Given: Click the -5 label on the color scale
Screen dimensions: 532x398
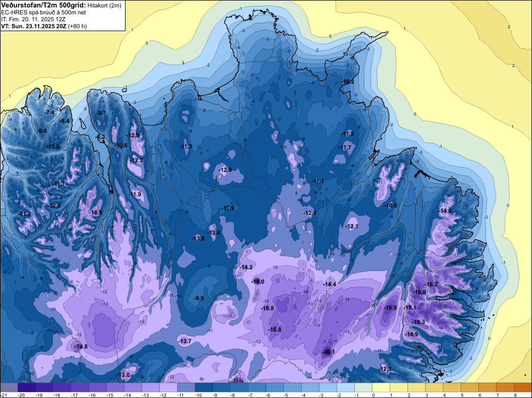Looking at the screenshot, I should [286, 395].
